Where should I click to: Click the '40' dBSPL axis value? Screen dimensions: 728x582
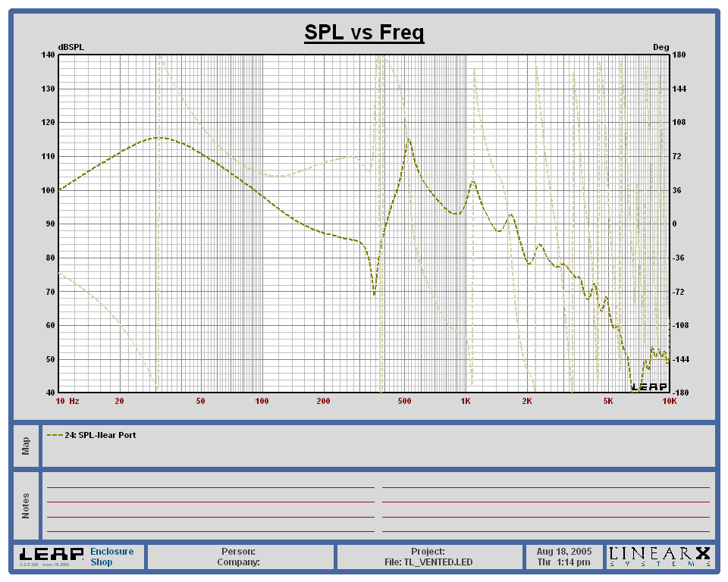tap(50, 393)
